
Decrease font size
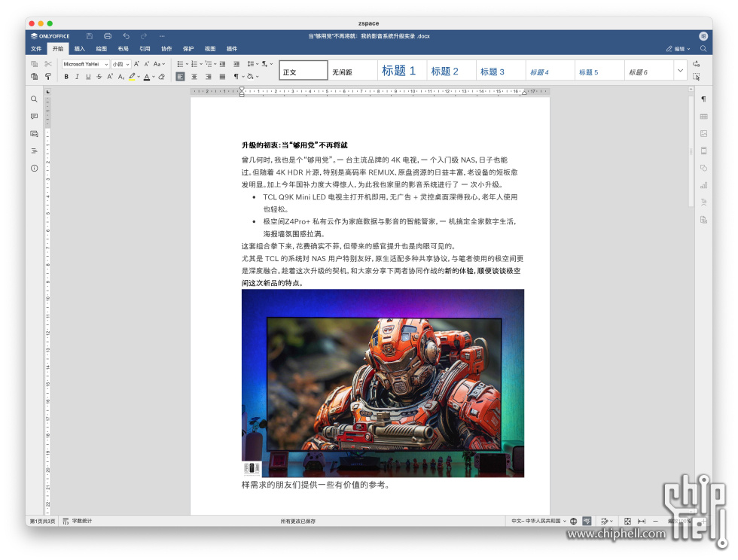pyautogui.click(x=146, y=63)
